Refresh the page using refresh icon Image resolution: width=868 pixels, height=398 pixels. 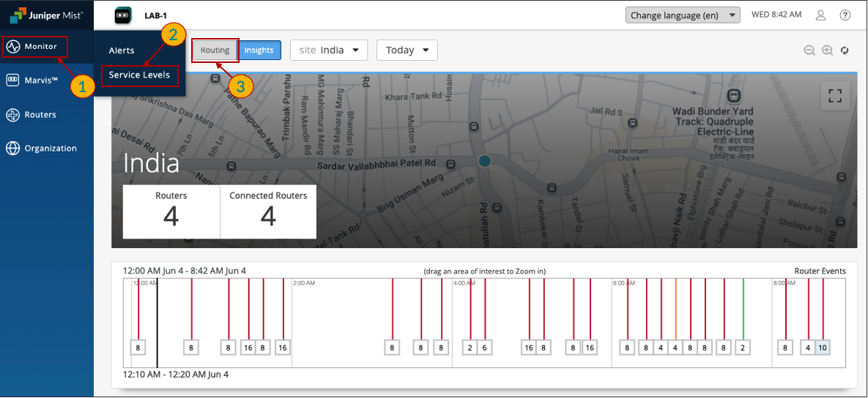(845, 50)
